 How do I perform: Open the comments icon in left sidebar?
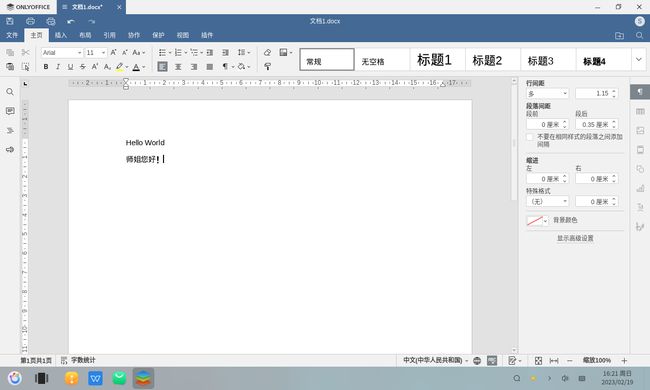coord(10,111)
